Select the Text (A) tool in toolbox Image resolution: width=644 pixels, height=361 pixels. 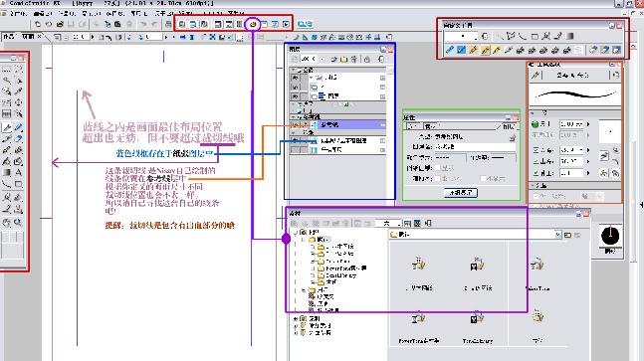coord(19,172)
